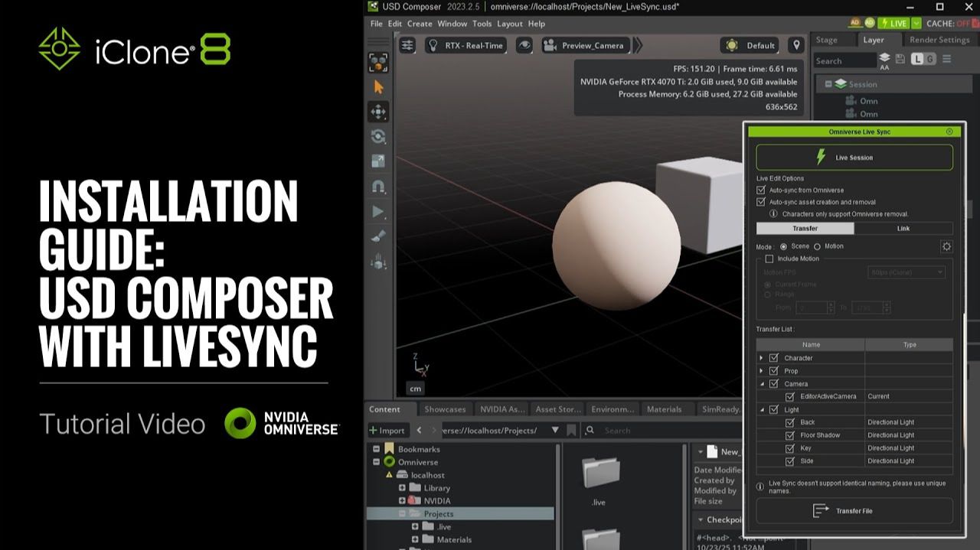Click the Transfer File button
Image resolution: width=980 pixels, height=550 pixels.
pos(854,511)
